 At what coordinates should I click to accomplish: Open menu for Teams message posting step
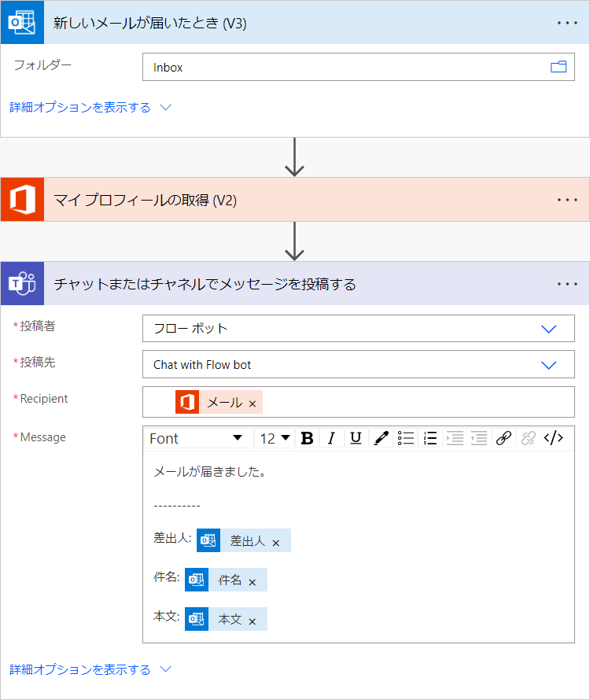click(567, 284)
